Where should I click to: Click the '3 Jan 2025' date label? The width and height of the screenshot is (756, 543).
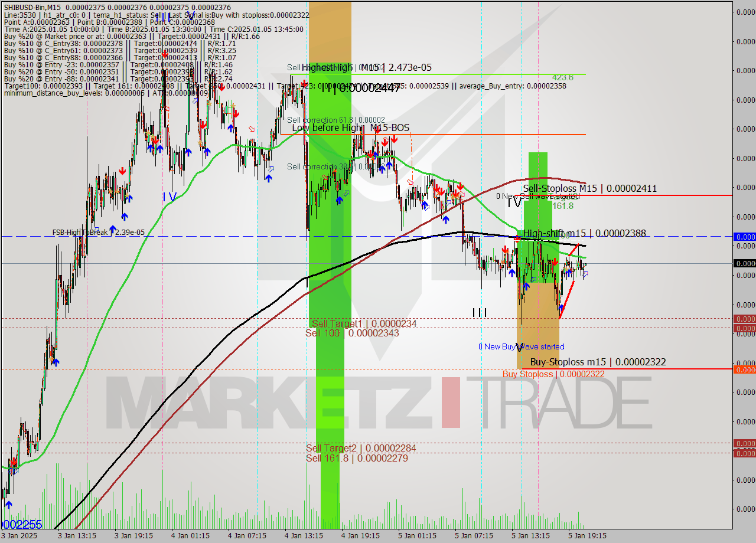click(x=19, y=536)
